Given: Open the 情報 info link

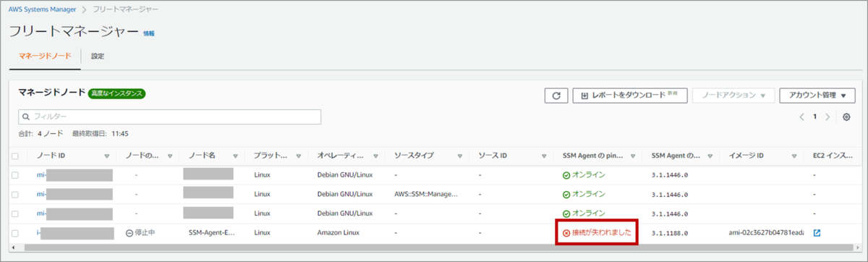Looking at the screenshot, I should point(149,33).
